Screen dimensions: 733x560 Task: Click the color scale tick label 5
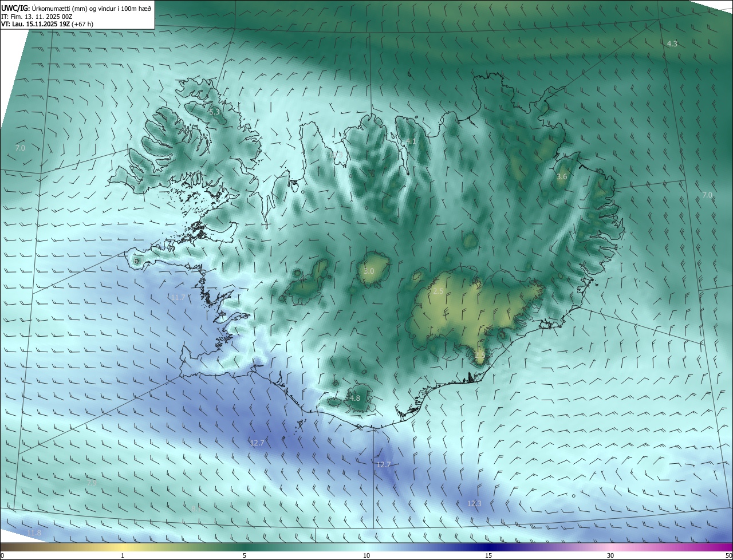[245, 556]
